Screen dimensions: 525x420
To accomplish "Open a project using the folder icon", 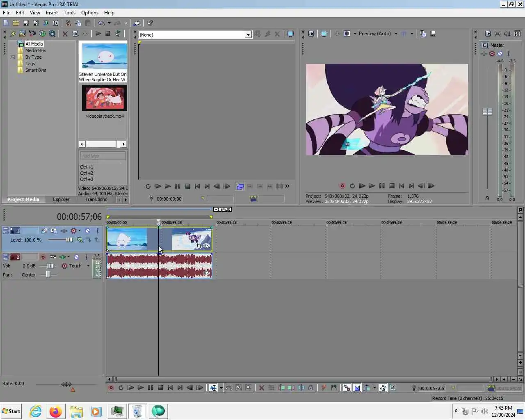I will 16,23.
